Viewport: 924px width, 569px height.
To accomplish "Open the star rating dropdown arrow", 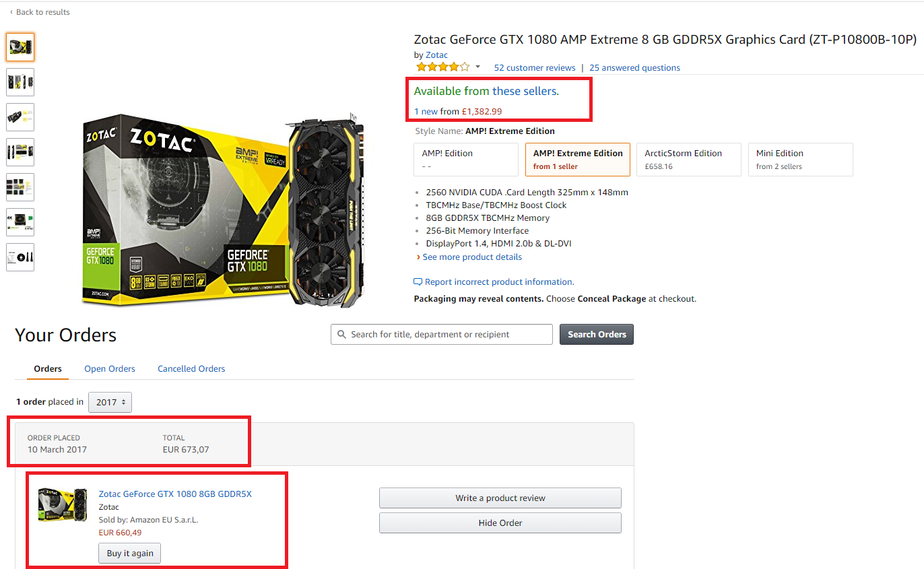I will [x=477, y=67].
